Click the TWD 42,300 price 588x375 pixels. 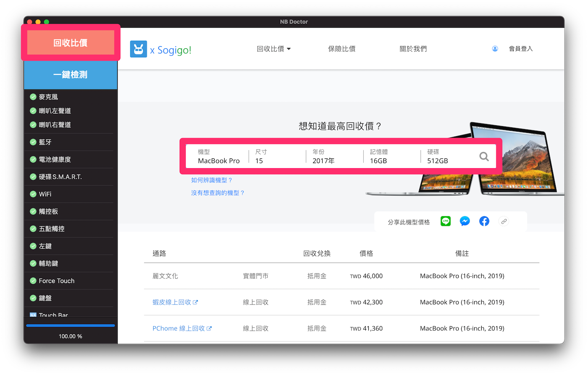pyautogui.click(x=366, y=302)
